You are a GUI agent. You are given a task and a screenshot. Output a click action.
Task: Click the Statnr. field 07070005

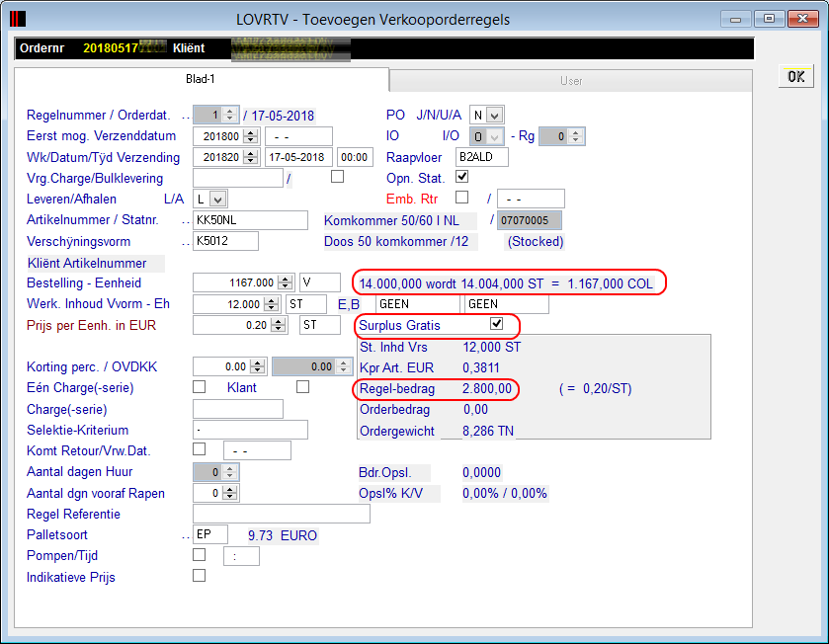pos(530,220)
